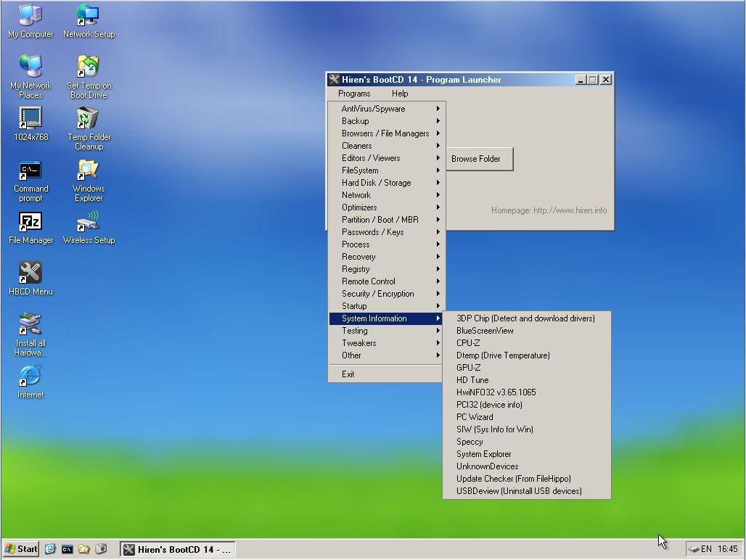Open Passwords / Keys category
This screenshot has height=560, width=746.
click(x=386, y=232)
